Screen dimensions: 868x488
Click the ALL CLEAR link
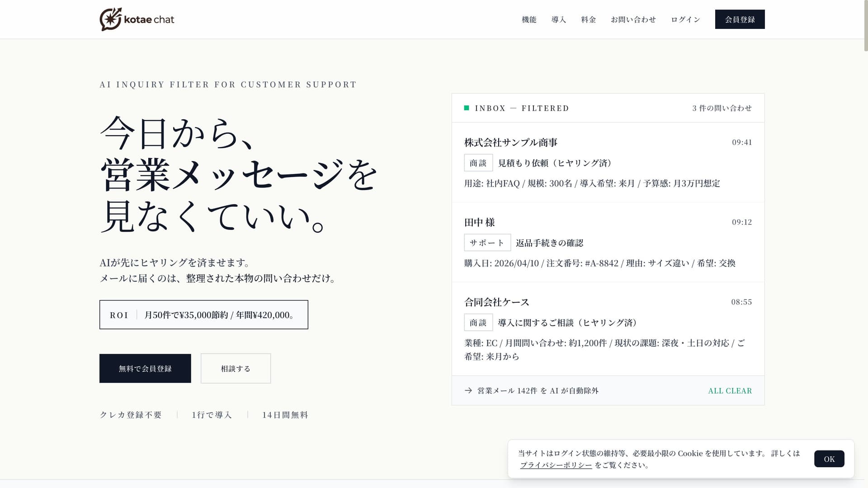tap(730, 390)
